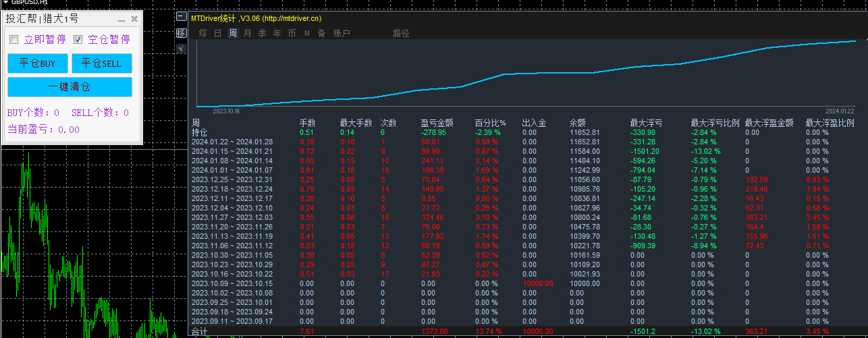
Task: Uncheck the 空仓暂停 checkbox
Action: pyautogui.click(x=78, y=40)
